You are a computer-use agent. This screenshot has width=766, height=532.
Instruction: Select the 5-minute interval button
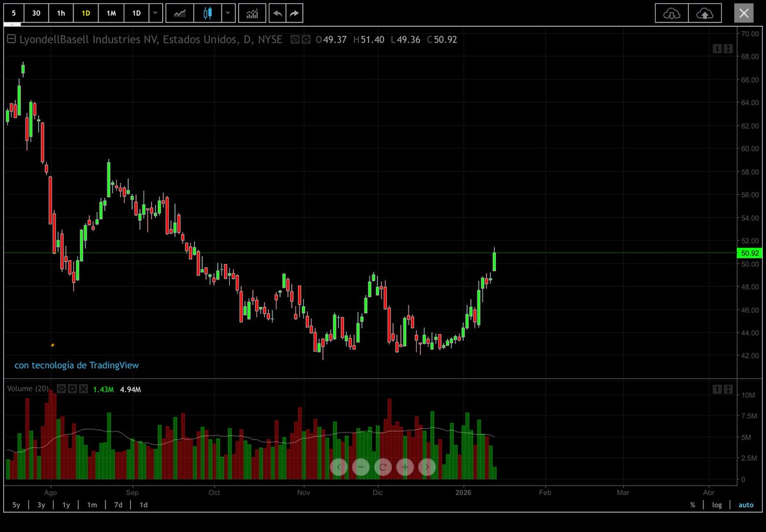[13, 13]
